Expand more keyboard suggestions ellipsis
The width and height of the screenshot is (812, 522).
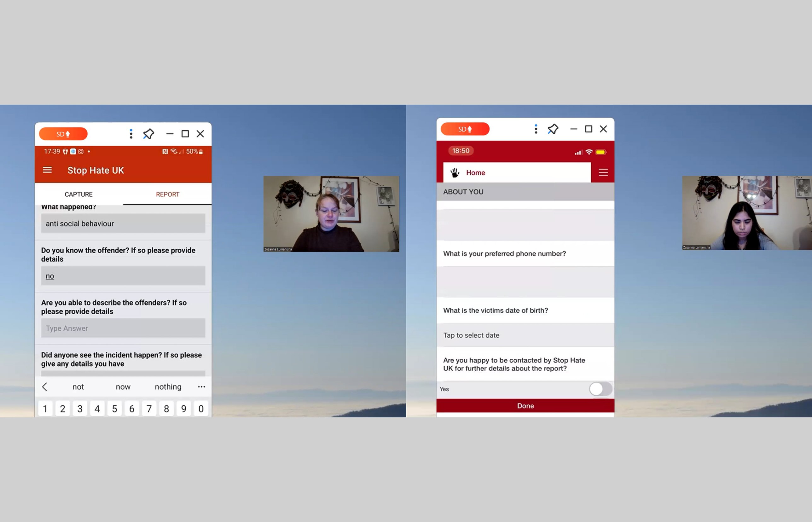pos(202,387)
